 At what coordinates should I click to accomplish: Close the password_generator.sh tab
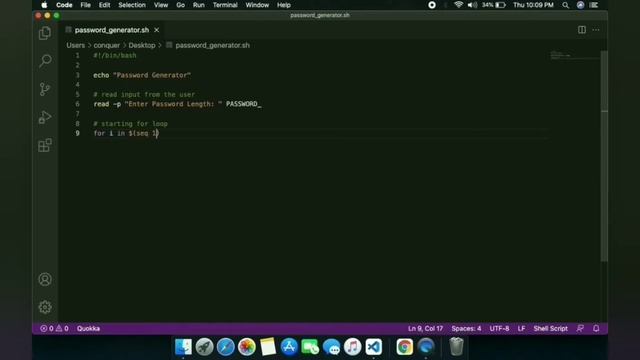click(157, 30)
